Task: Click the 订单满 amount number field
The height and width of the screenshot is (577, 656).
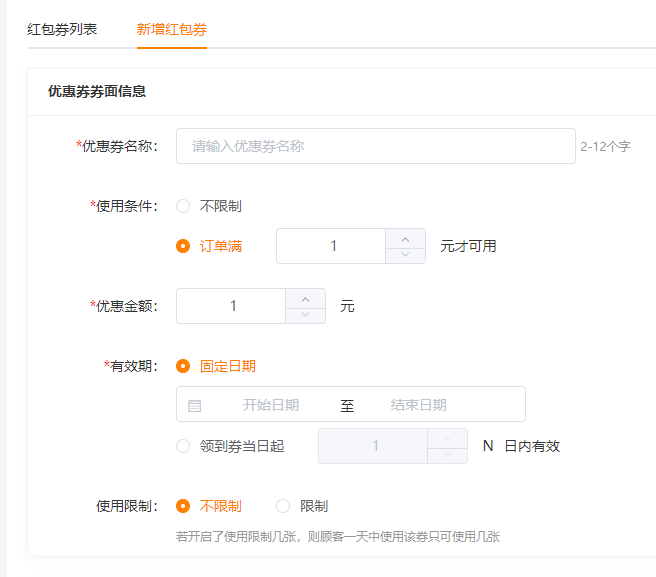Action: [331, 246]
